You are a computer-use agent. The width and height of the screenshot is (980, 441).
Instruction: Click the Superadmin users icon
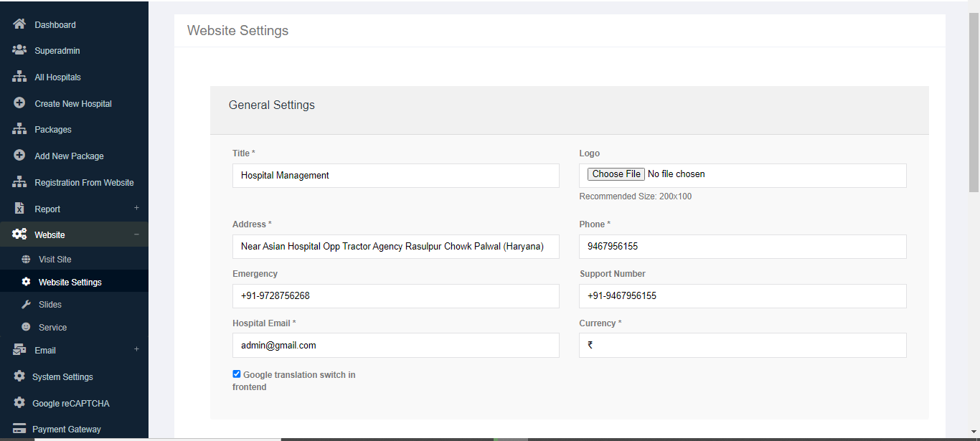pyautogui.click(x=19, y=50)
